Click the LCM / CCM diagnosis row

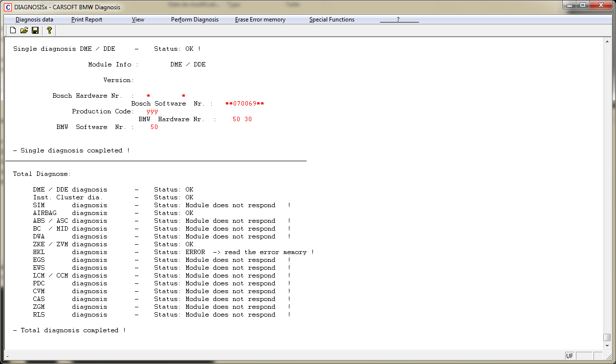click(x=162, y=276)
